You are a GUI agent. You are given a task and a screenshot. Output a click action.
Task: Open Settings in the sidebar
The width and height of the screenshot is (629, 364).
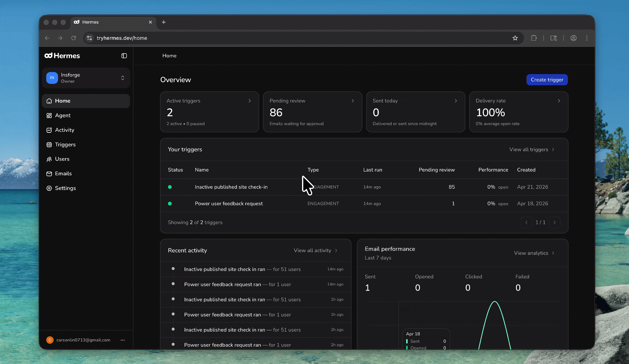(x=65, y=188)
